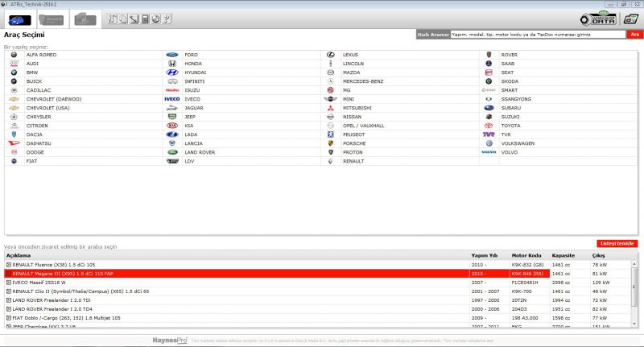Select CHEVROLET (DAEWOO) make
This screenshot has width=644, height=347.
54,99
